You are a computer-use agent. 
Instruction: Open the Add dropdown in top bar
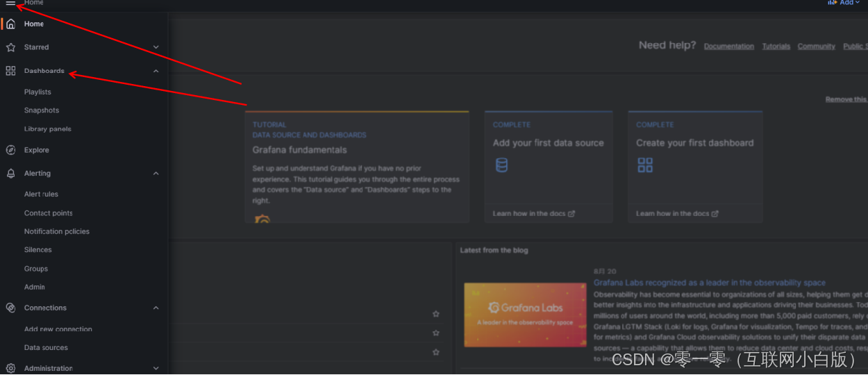click(x=844, y=3)
